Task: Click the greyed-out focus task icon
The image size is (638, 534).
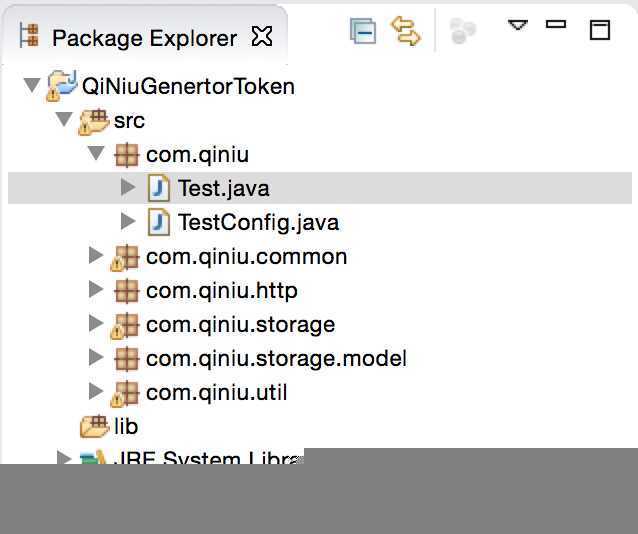Action: tap(463, 31)
